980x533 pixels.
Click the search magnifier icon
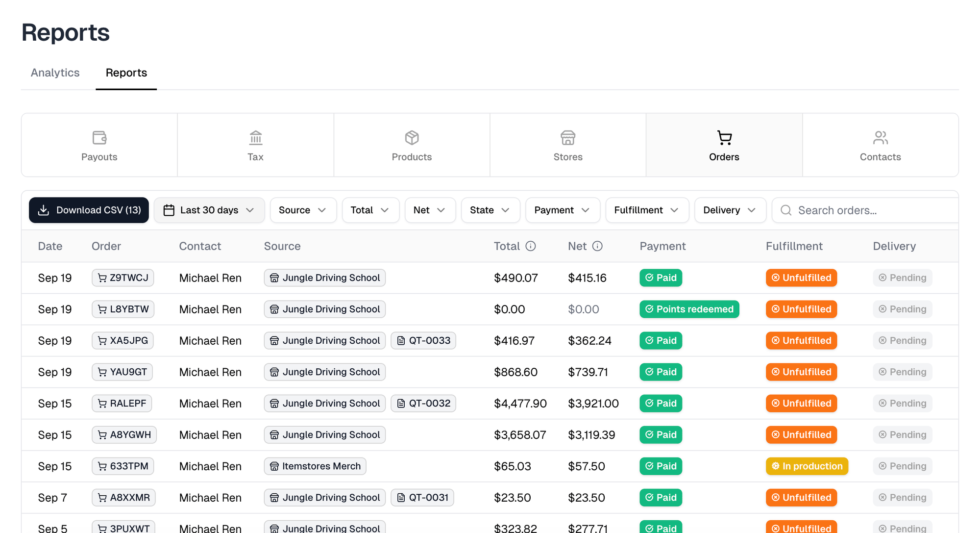786,210
